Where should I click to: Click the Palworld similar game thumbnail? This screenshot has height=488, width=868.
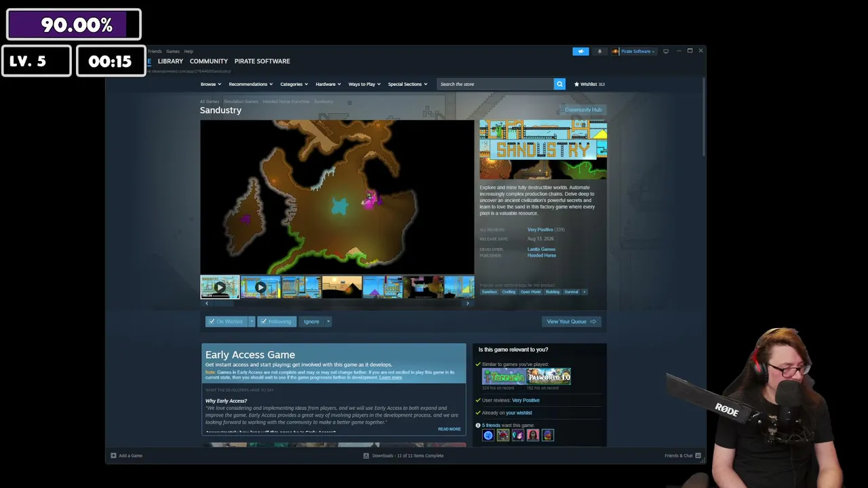point(549,377)
